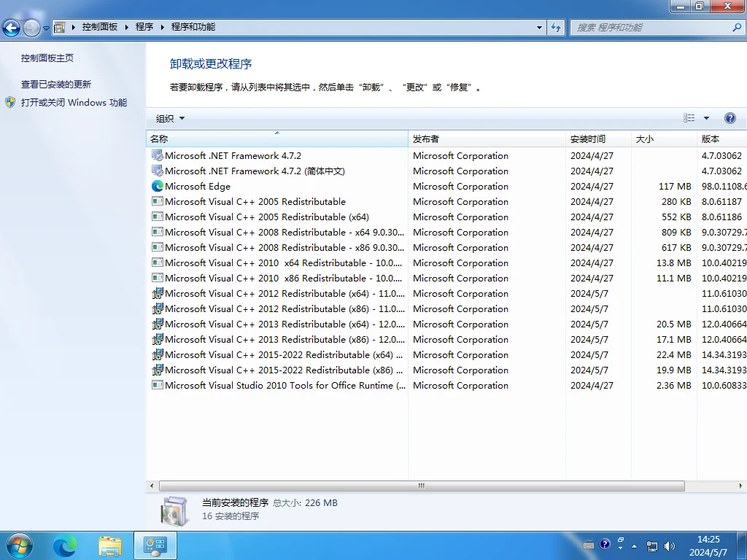Click icon of Visual C++ 2015-2022 (x86) entry
This screenshot has width=747, height=560.
158,370
